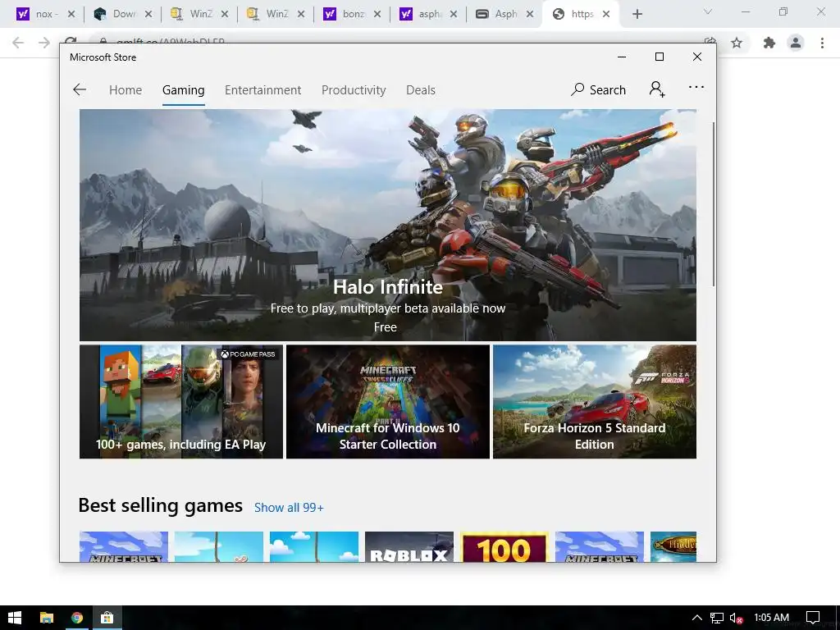Go back in Microsoft Store
Viewport: 840px width, 630px height.
pyautogui.click(x=80, y=89)
